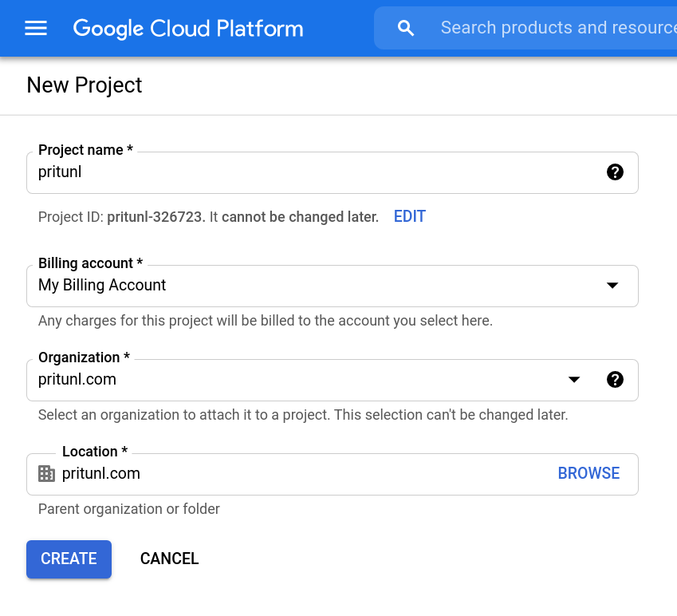This screenshot has height=616, width=677.
Task: Expand the Billing account dropdown arrow
Action: pyautogui.click(x=612, y=286)
